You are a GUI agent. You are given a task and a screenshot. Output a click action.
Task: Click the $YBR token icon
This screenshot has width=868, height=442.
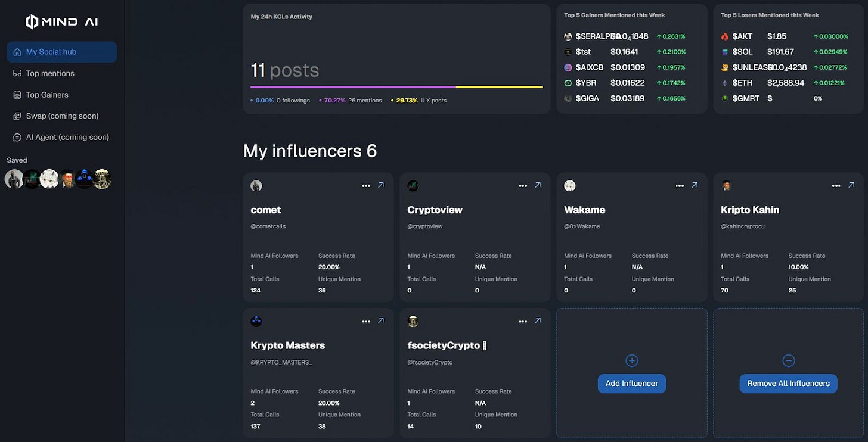pos(568,83)
